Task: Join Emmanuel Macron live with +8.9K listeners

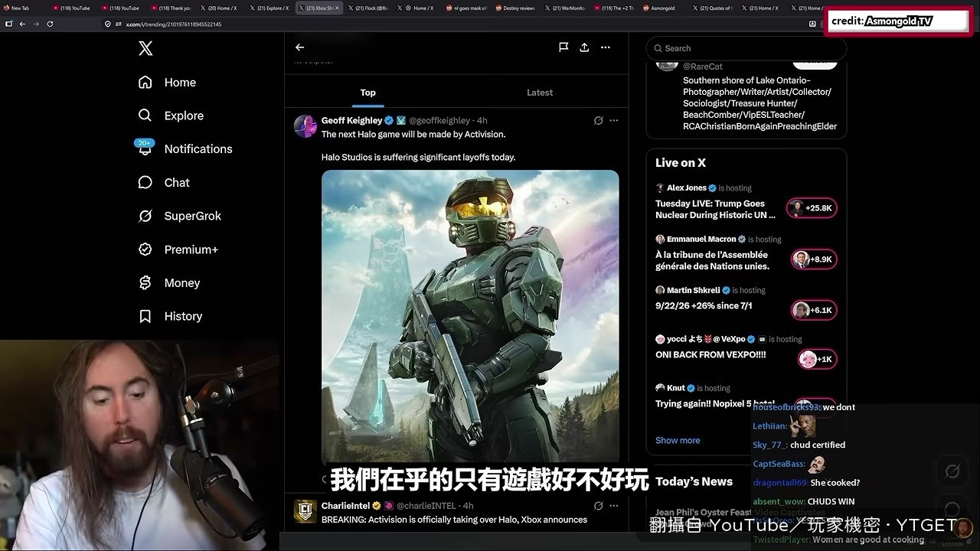Action: [x=814, y=259]
